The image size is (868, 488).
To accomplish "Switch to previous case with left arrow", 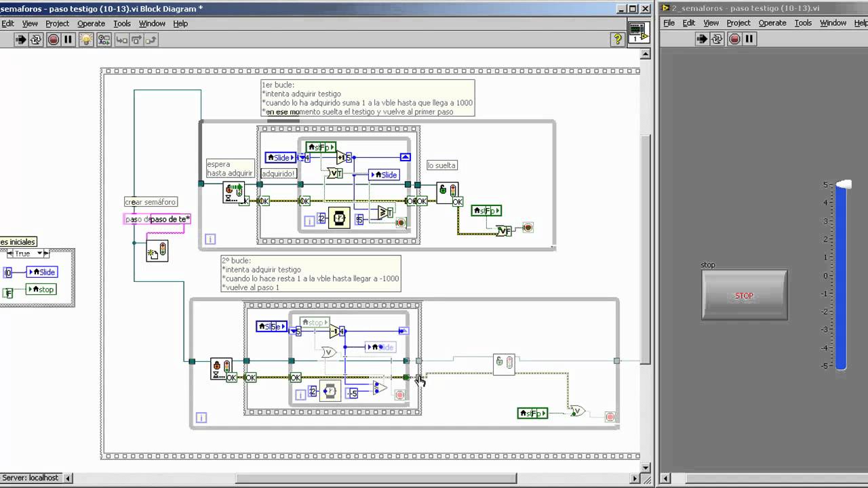I will (9, 253).
